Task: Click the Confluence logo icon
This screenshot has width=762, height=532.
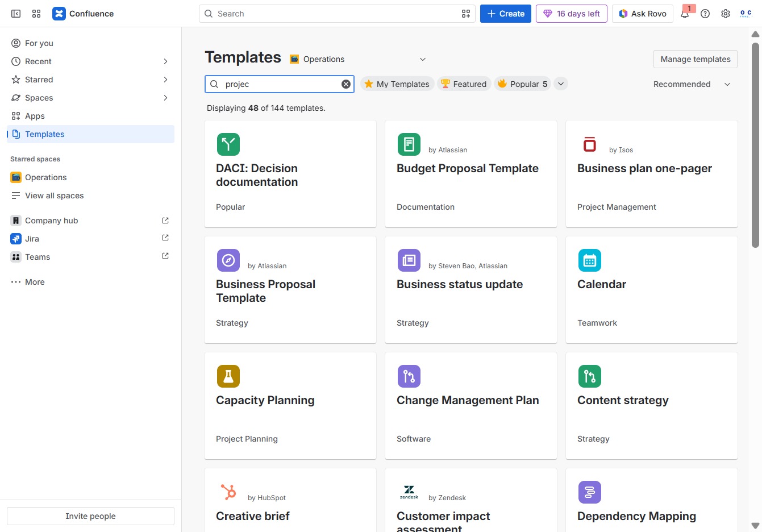Action: pos(59,14)
